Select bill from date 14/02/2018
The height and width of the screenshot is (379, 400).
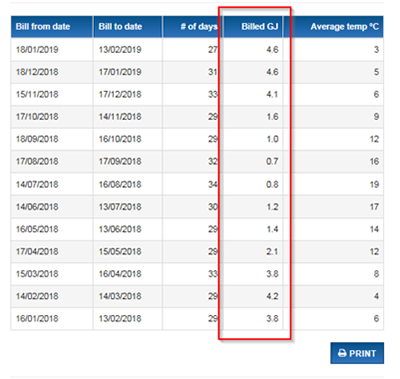click(37, 296)
